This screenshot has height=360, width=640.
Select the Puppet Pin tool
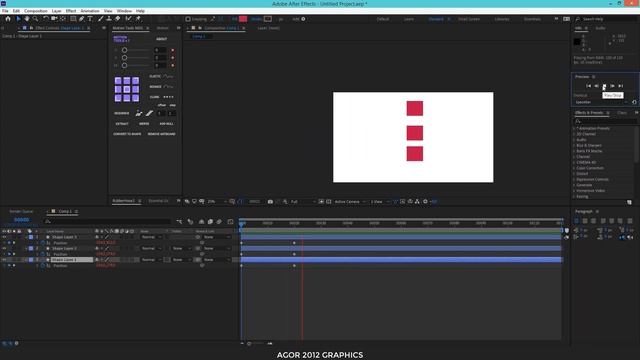[x=138, y=19]
